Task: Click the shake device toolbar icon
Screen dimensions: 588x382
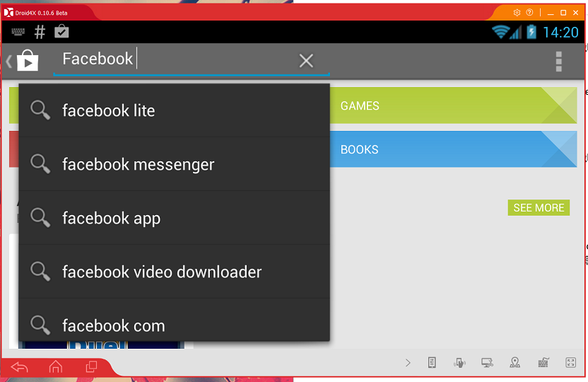Action: (459, 363)
